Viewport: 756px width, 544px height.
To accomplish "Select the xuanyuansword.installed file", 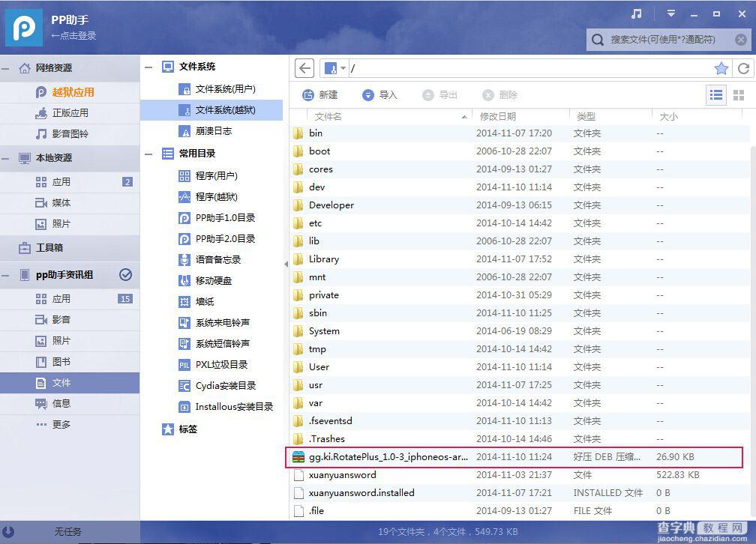I will [x=520, y=493].
